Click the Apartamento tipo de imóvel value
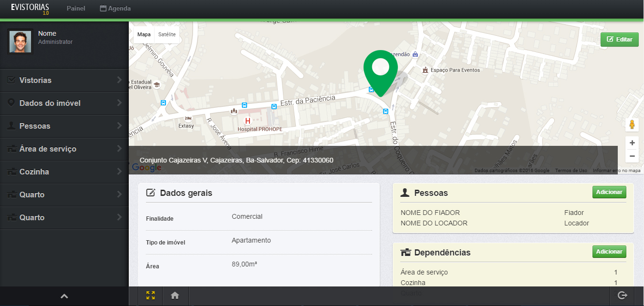The height and width of the screenshot is (306, 644). point(251,240)
